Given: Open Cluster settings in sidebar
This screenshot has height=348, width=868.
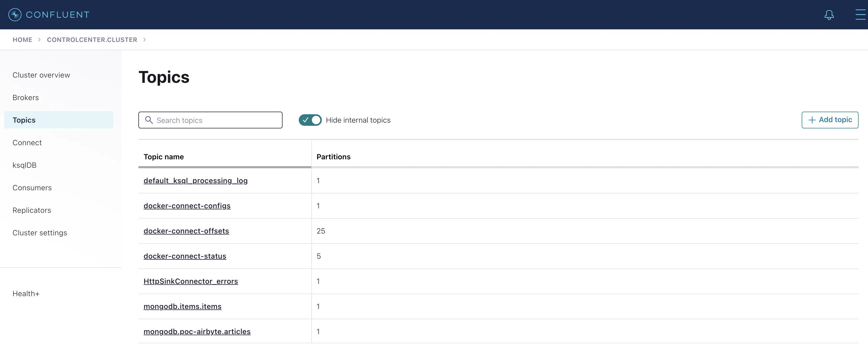Looking at the screenshot, I should pyautogui.click(x=40, y=233).
